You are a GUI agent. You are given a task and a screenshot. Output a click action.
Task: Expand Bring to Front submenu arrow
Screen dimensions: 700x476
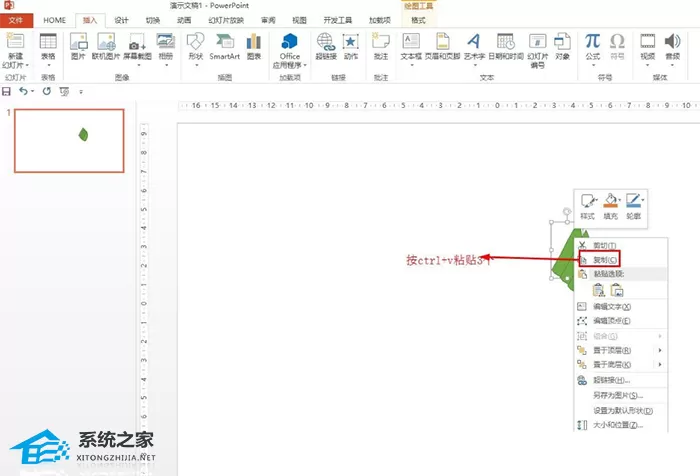point(660,350)
